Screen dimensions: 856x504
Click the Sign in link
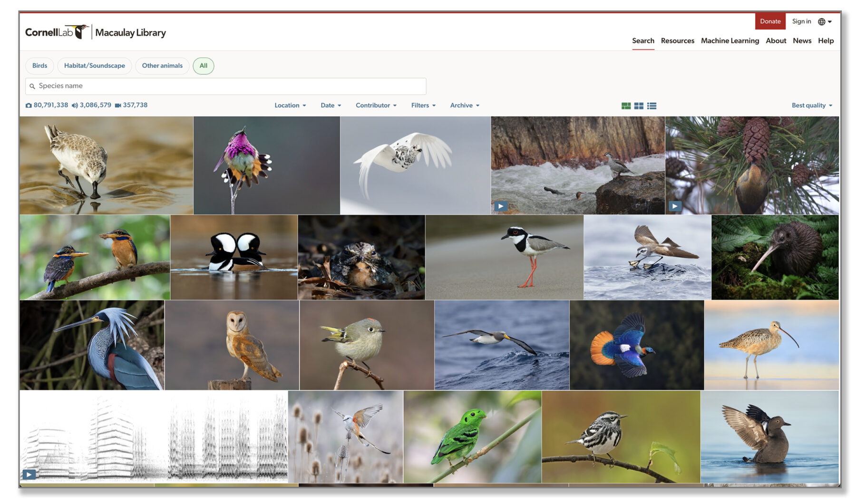[801, 21]
